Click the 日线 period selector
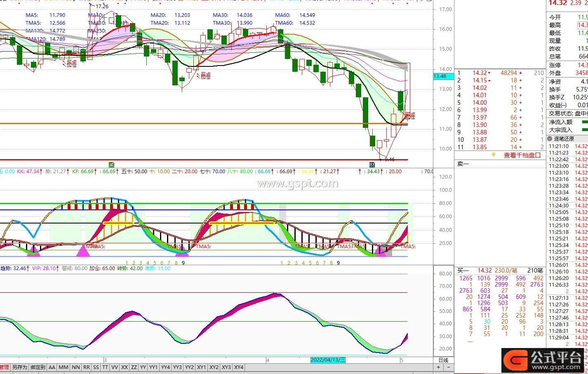Screen dimensions: 588x374 tap(443, 360)
